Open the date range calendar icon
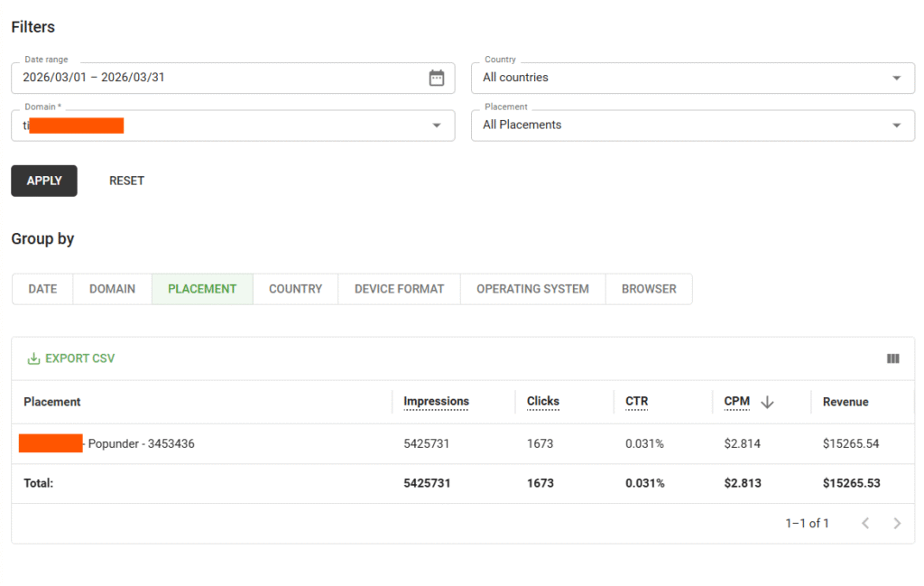The height and width of the screenshot is (586, 924). pos(436,78)
